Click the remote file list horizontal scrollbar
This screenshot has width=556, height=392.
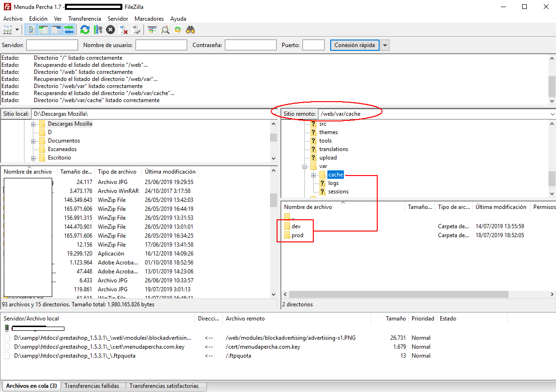coord(398,295)
